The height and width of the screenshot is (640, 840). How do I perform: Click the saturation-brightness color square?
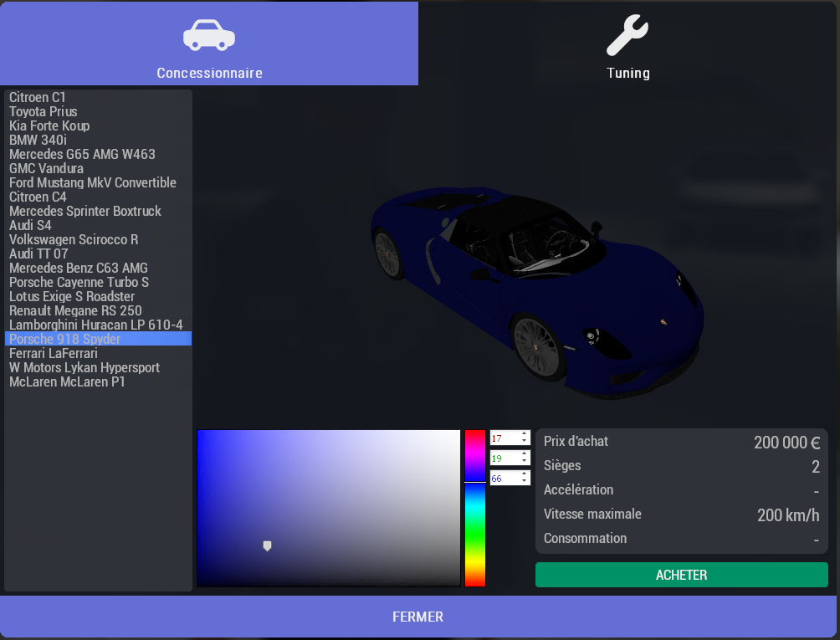(x=329, y=508)
